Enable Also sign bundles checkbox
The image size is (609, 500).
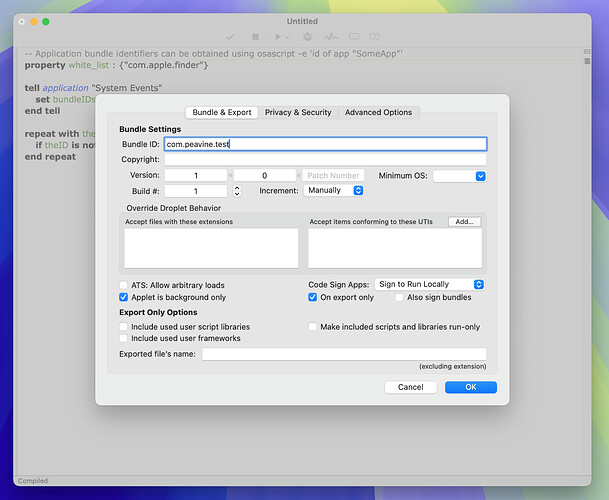(399, 297)
